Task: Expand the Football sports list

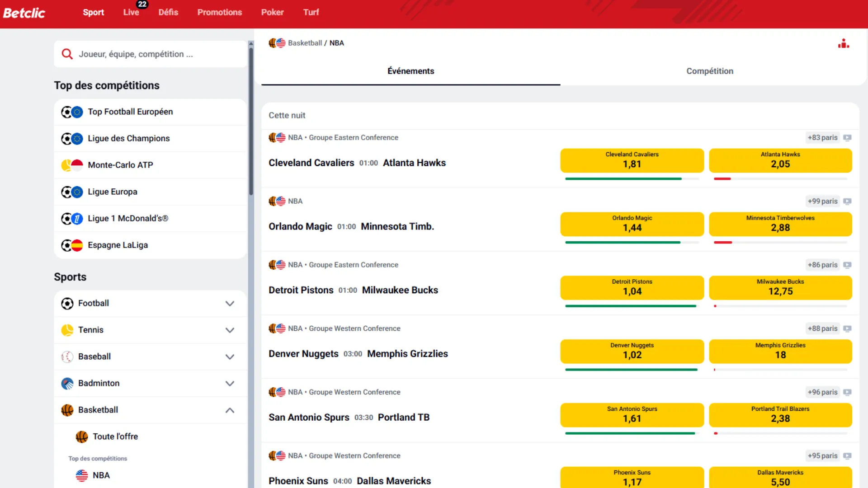Action: (230, 303)
